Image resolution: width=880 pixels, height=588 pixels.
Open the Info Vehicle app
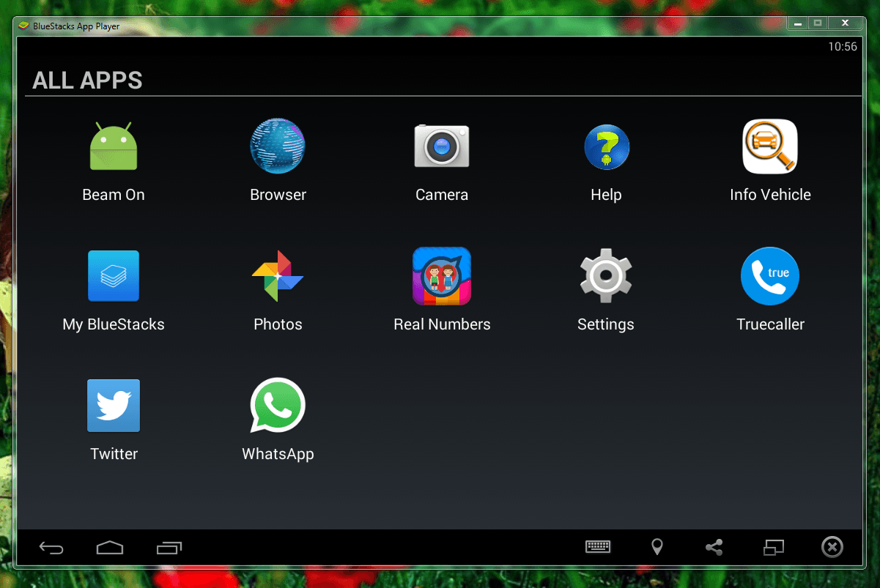point(770,146)
